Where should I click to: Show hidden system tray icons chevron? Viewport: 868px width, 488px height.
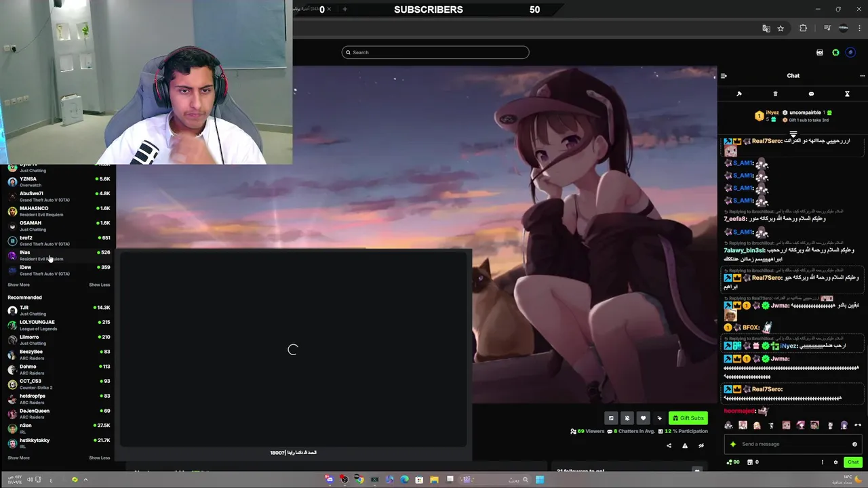pos(85,479)
